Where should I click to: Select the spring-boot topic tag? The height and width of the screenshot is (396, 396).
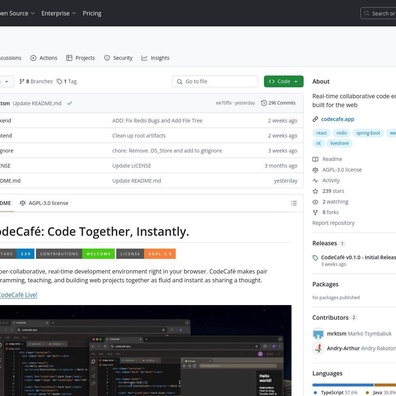point(368,133)
